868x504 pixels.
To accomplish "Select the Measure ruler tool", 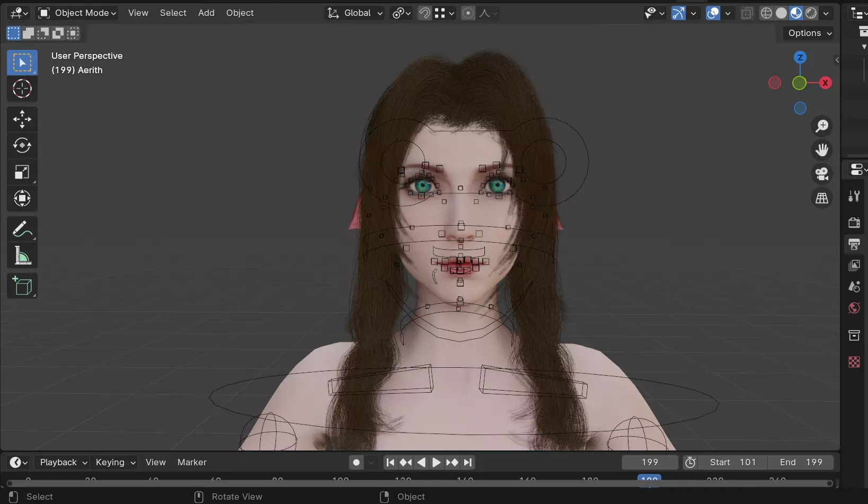I will [x=22, y=255].
